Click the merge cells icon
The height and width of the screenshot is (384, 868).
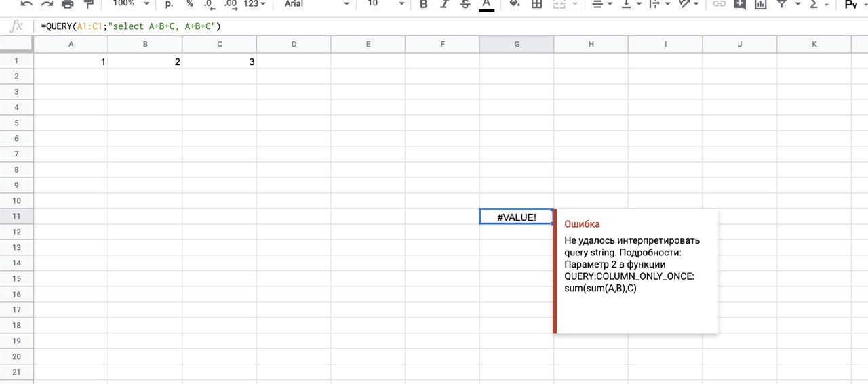click(559, 4)
